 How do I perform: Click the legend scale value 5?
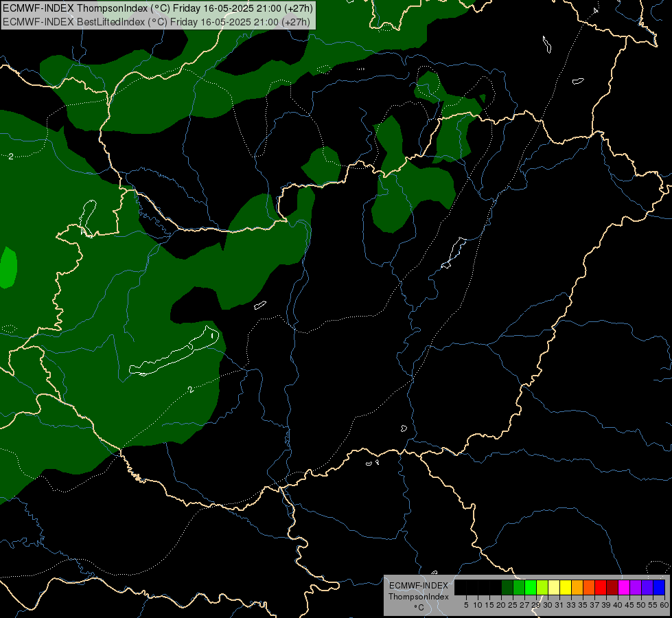pos(466,605)
